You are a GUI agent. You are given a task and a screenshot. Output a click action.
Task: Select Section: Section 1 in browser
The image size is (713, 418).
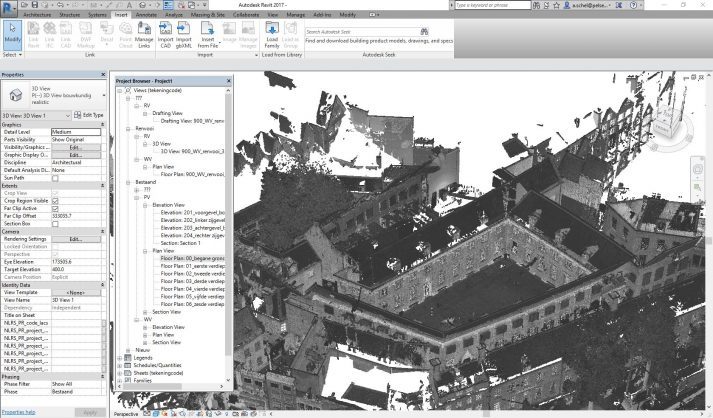pos(181,243)
